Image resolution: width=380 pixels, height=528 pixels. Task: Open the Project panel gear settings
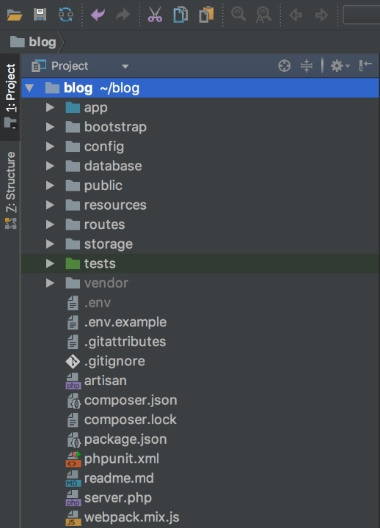(339, 66)
